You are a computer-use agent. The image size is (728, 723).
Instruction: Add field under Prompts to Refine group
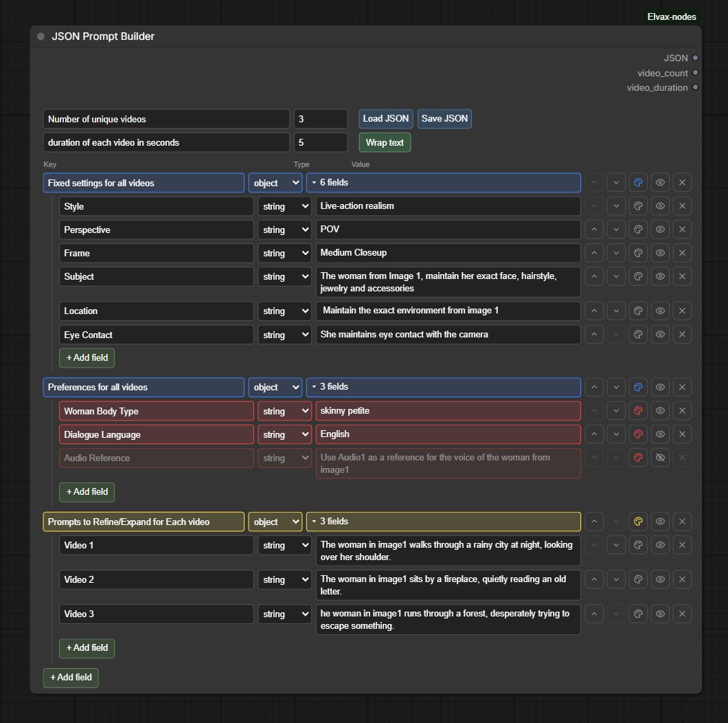tap(87, 647)
